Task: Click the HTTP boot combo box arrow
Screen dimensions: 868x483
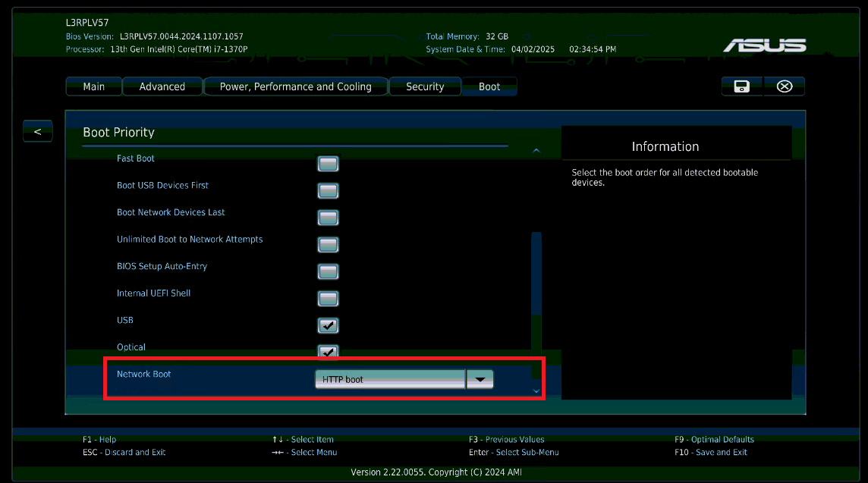Action: coord(480,378)
